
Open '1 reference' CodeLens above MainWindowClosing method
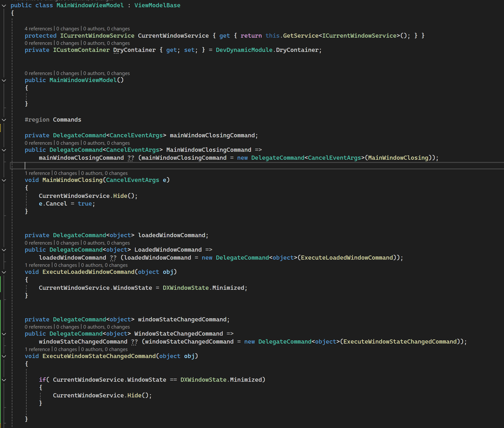click(x=37, y=173)
